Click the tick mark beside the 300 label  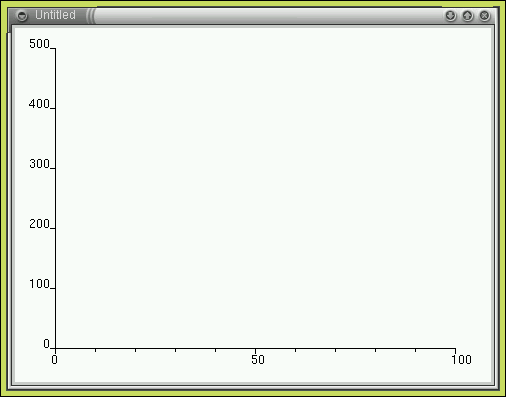(x=52, y=168)
